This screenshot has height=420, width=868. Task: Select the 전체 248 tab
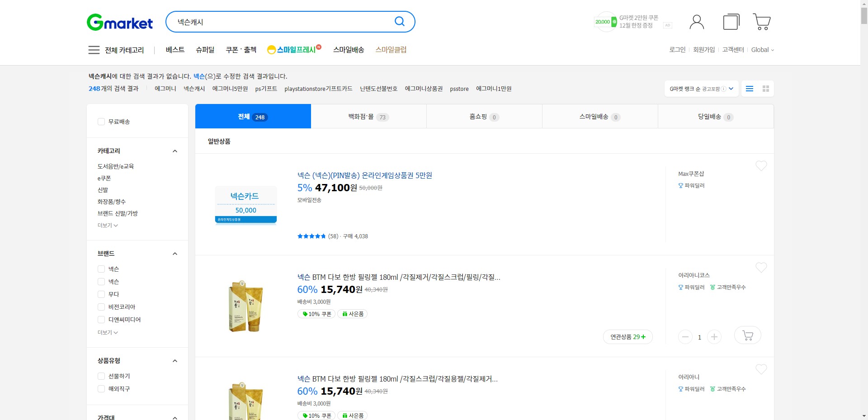pos(253,117)
